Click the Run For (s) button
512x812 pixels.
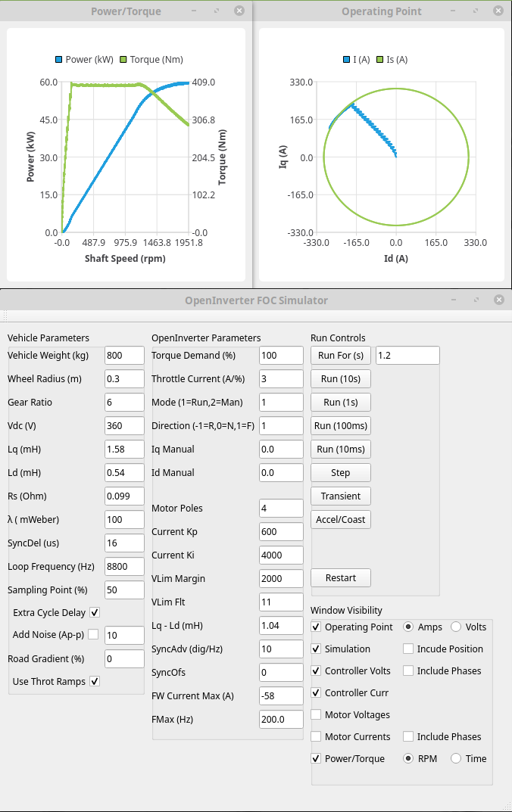[x=341, y=355]
